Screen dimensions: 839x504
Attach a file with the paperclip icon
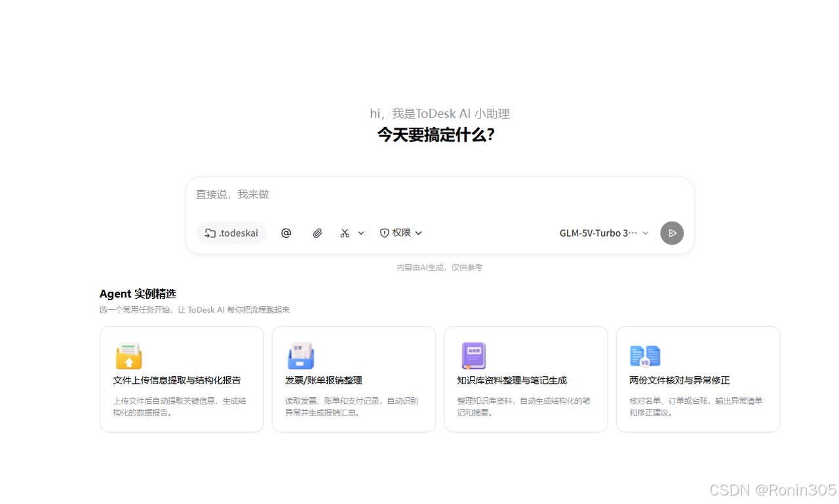click(x=317, y=233)
